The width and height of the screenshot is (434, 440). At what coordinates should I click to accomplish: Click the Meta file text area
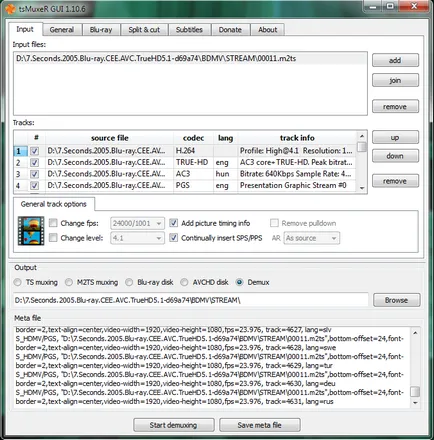click(x=212, y=367)
